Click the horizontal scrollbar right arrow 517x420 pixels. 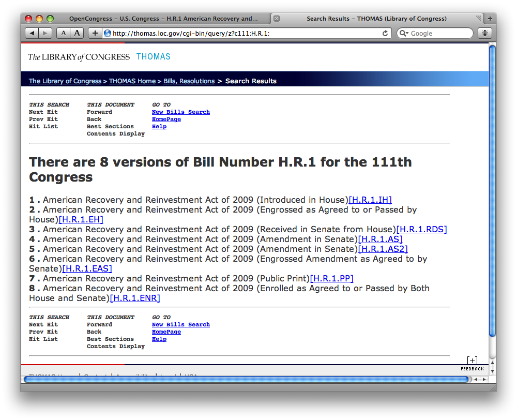coord(484,379)
